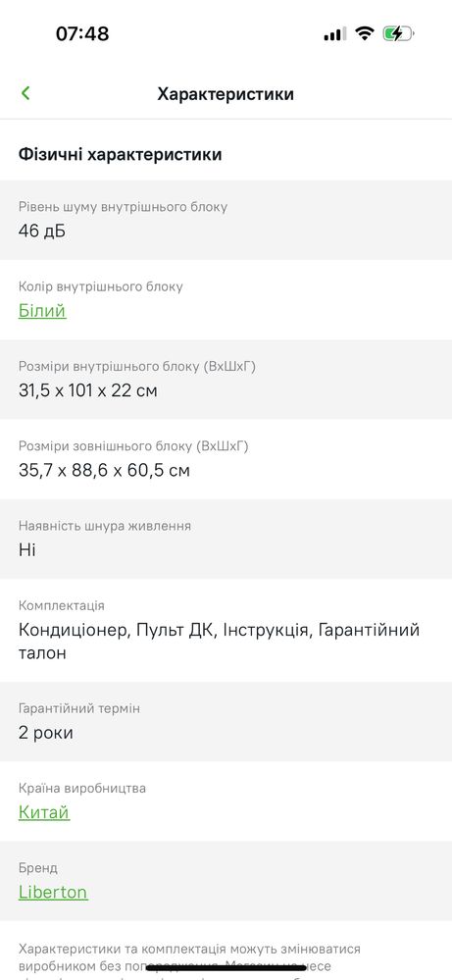Tap the Країна виробництва label
The height and width of the screenshot is (980, 452).
tap(82, 788)
